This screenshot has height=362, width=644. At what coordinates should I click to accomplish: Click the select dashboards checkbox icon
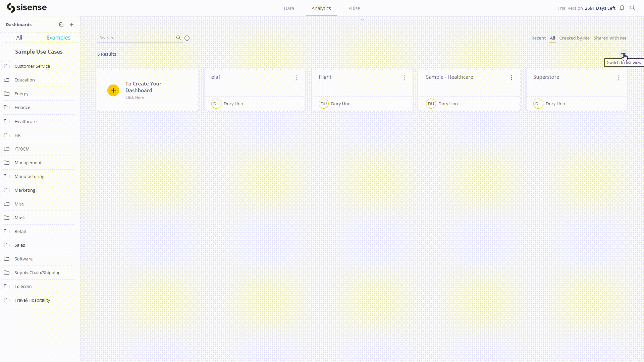point(61,24)
